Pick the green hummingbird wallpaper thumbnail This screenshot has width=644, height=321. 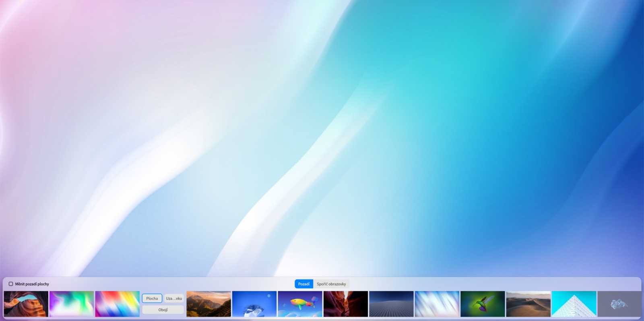[x=483, y=304]
